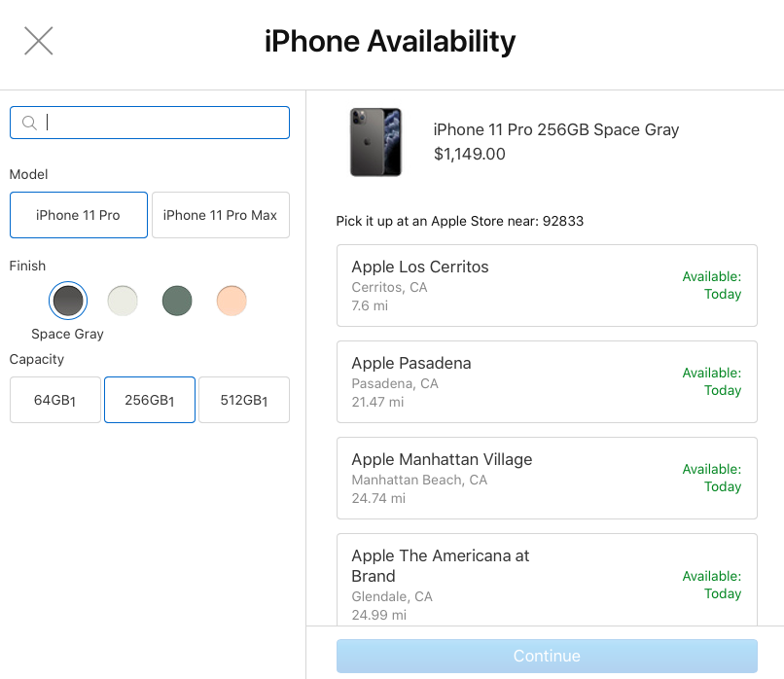
Task: Choose the Gold finish swatch
Action: coord(232,301)
